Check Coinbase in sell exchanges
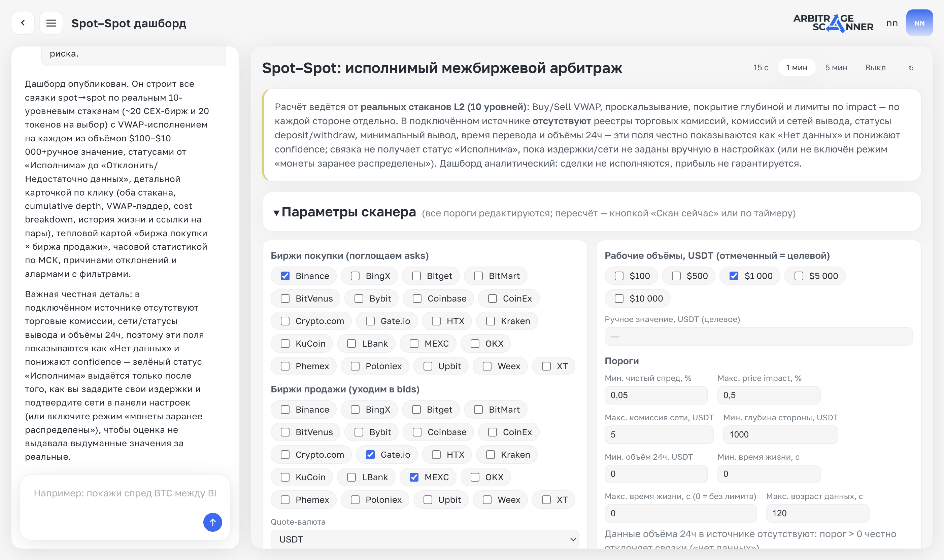 [x=417, y=432]
